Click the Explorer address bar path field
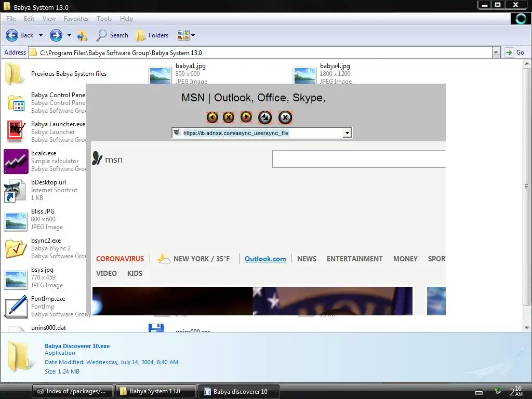This screenshot has width=532, height=399. pos(260,52)
